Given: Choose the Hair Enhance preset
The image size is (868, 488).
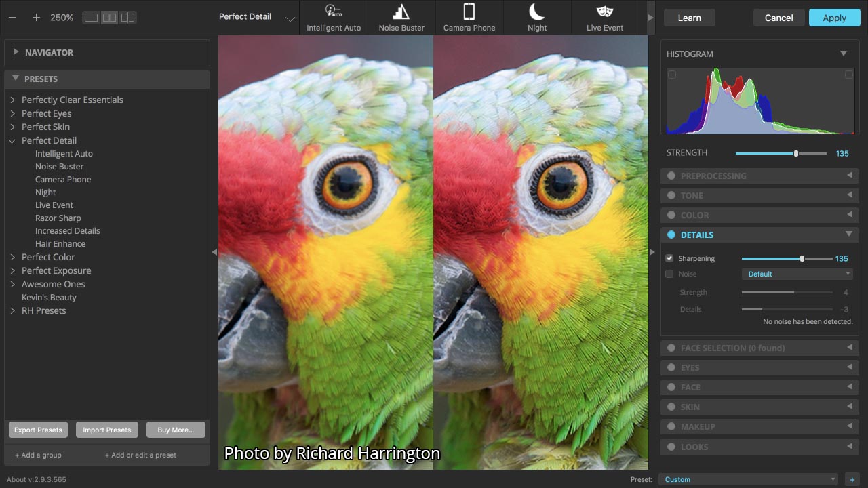Looking at the screenshot, I should (60, 244).
